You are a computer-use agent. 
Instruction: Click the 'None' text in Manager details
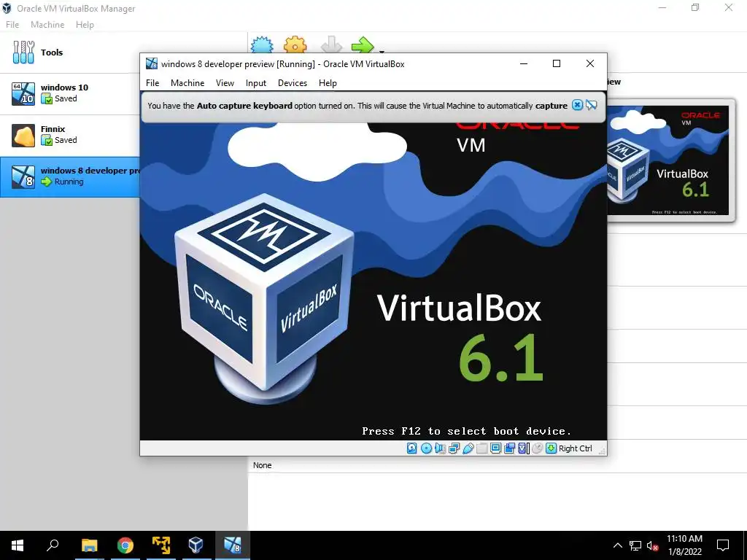[x=262, y=465]
